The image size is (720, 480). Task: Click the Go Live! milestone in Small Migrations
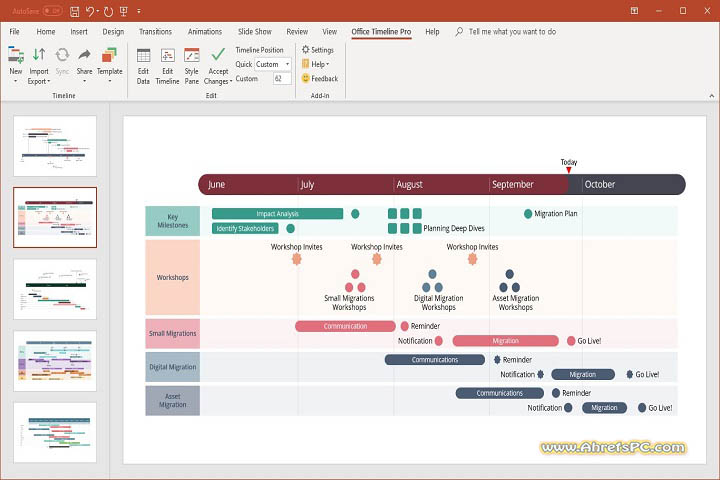(571, 341)
